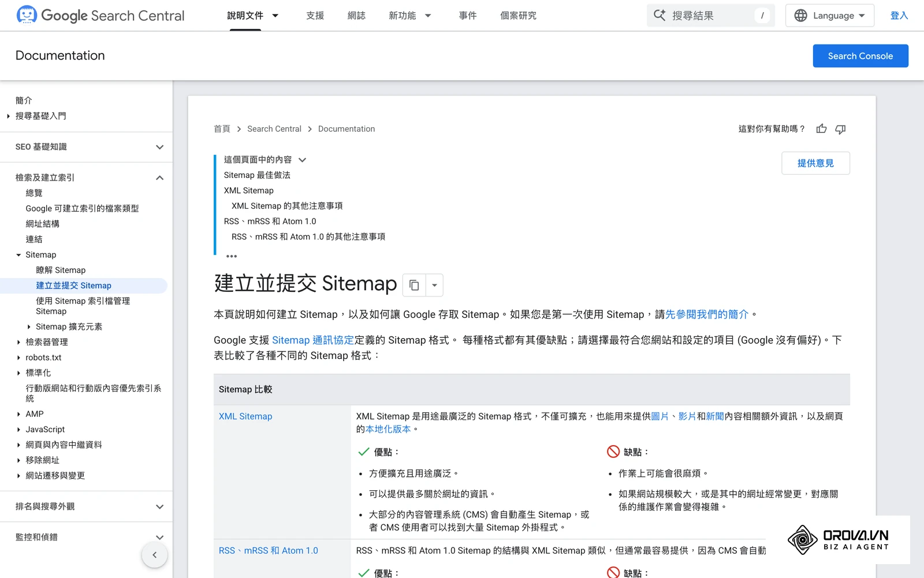Open the XML Sitemap table link
This screenshot has width=924, height=578.
[245, 416]
